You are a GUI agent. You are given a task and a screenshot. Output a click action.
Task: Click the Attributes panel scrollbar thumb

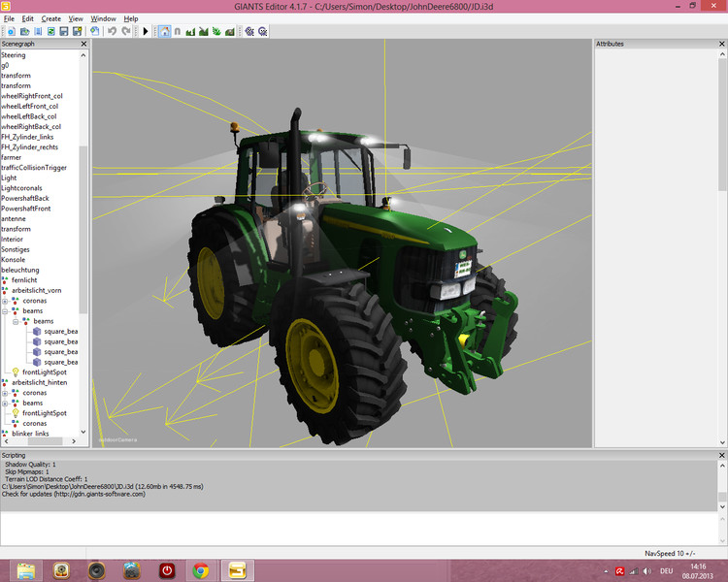tap(722, 125)
